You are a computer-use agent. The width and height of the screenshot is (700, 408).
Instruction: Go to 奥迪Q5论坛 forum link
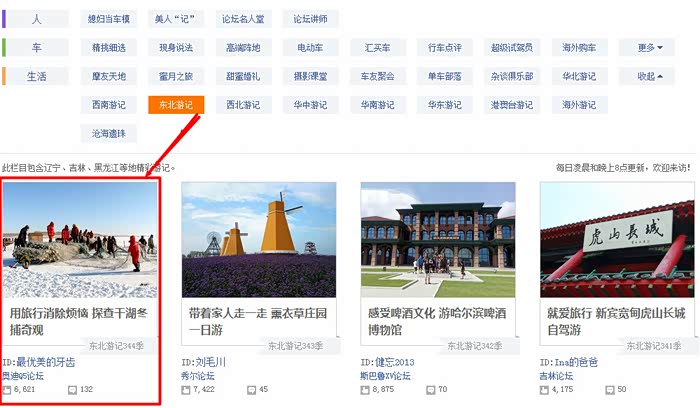tap(23, 376)
